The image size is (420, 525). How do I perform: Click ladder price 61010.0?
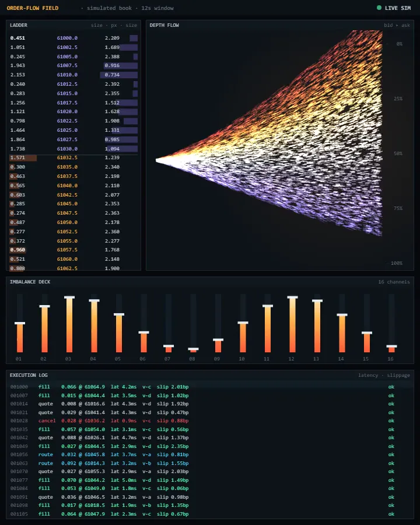[67, 75]
